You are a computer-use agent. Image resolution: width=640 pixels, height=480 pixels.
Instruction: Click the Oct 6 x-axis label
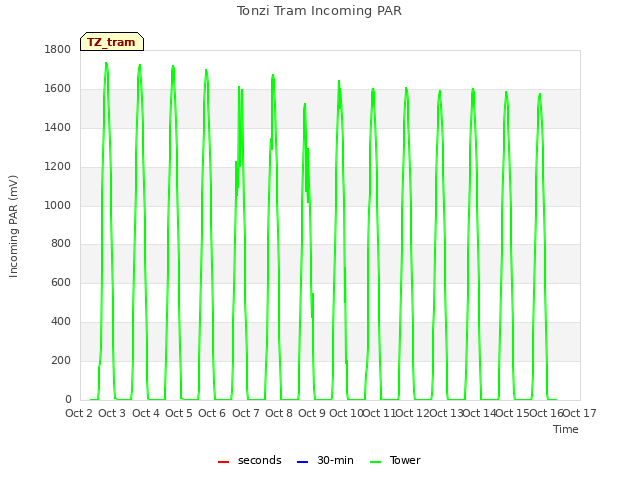pos(212,413)
